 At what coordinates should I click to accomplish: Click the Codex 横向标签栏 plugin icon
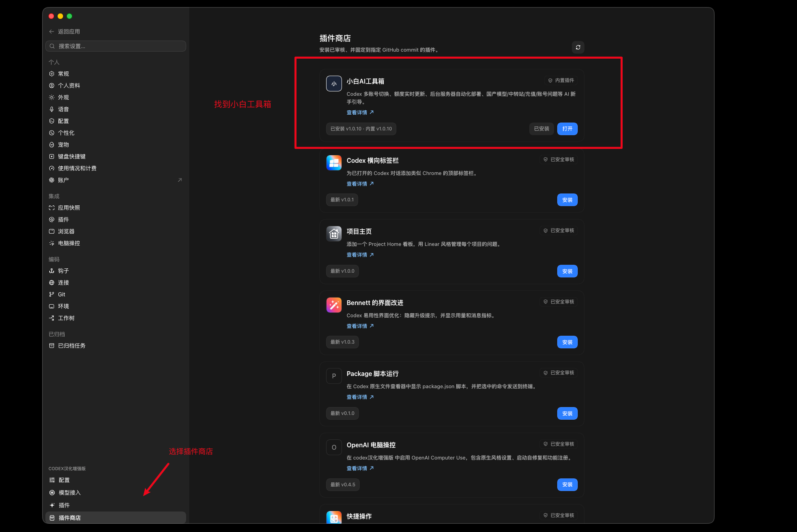point(334,163)
